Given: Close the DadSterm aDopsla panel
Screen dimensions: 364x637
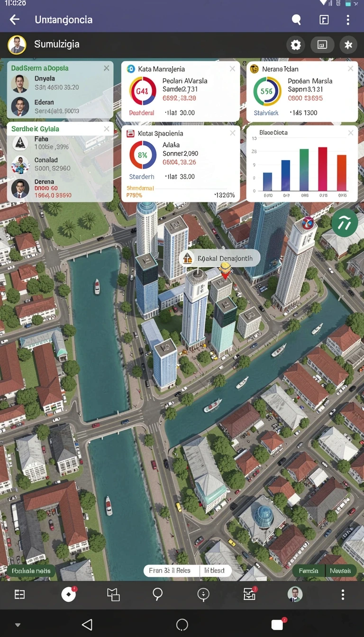Looking at the screenshot, I should point(106,68).
